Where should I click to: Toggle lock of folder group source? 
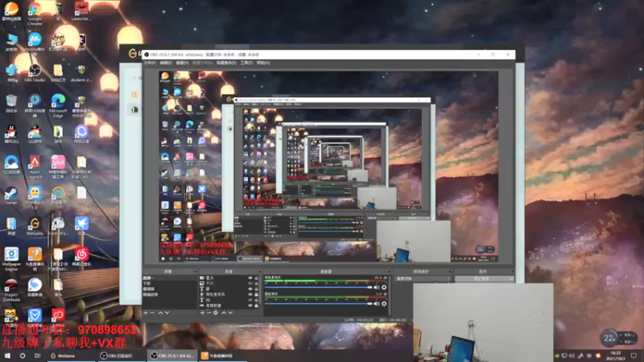click(256, 278)
